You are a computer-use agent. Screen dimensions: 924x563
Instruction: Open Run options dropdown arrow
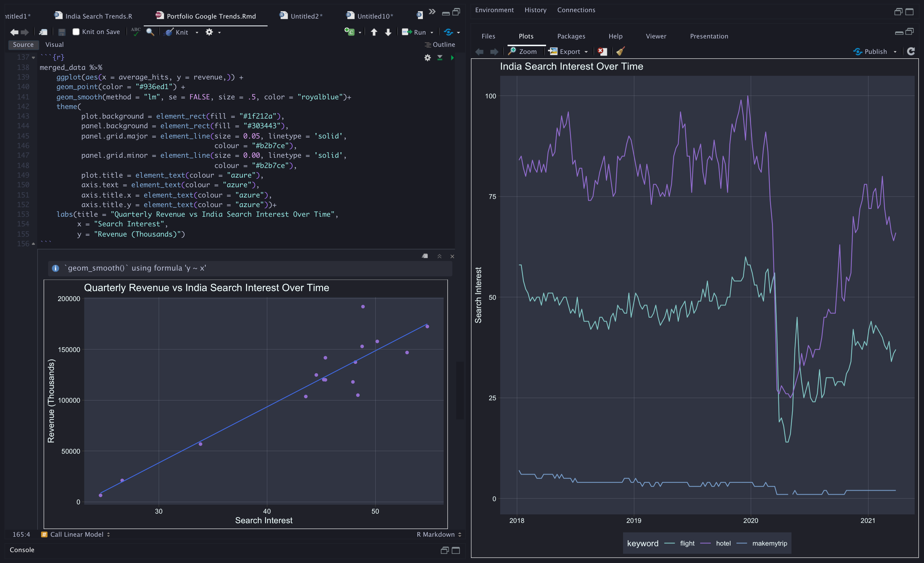click(432, 33)
